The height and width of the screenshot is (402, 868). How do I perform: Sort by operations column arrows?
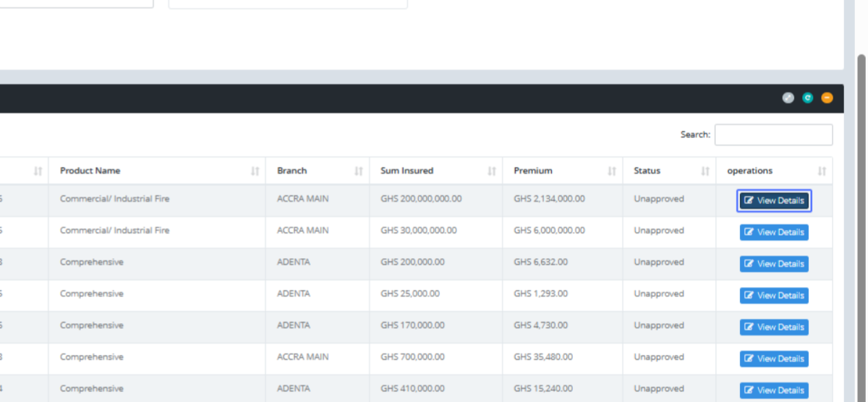[822, 171]
